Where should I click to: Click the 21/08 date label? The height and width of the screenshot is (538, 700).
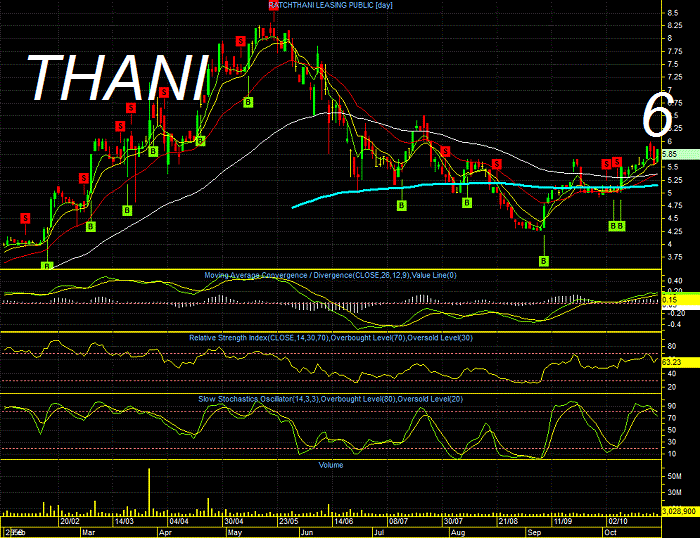coord(508,521)
